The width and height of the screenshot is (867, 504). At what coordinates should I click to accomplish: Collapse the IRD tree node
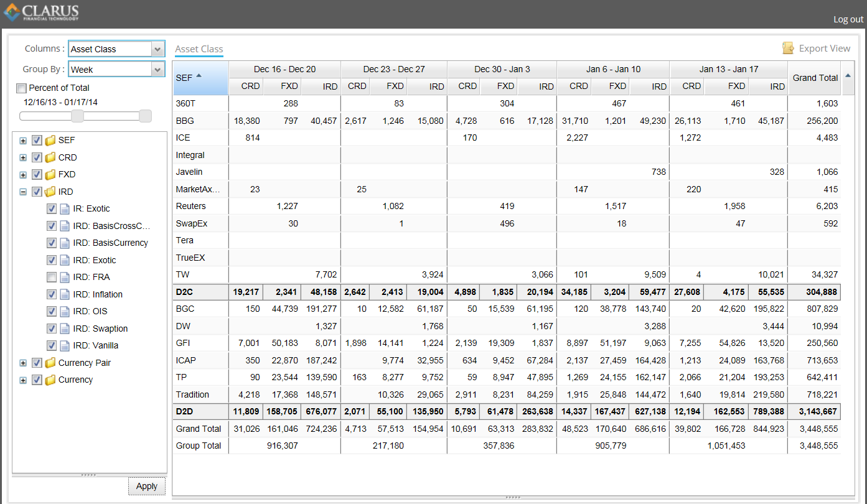point(23,192)
